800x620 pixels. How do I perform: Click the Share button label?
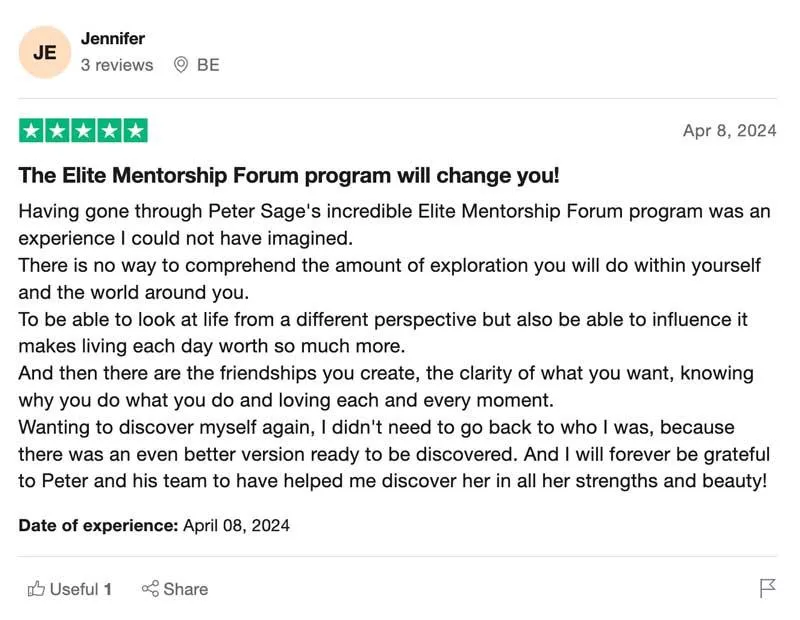click(186, 589)
